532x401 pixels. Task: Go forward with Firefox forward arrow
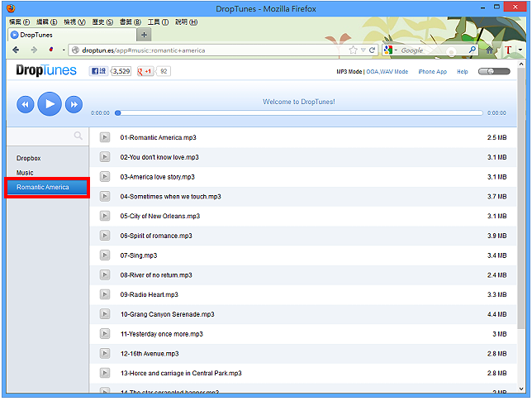coord(34,50)
